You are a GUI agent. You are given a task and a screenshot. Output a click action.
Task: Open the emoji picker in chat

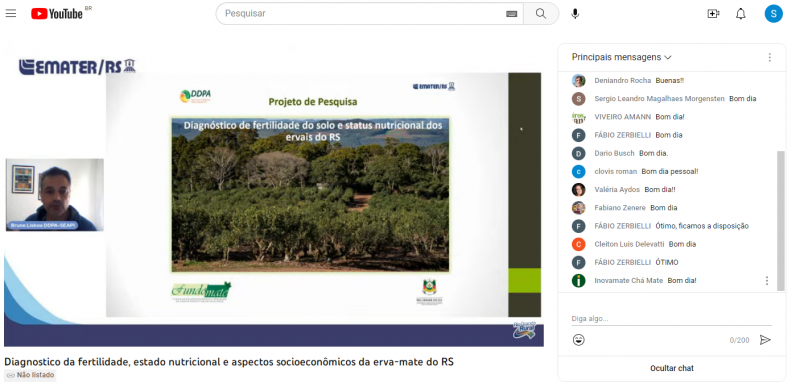click(579, 340)
